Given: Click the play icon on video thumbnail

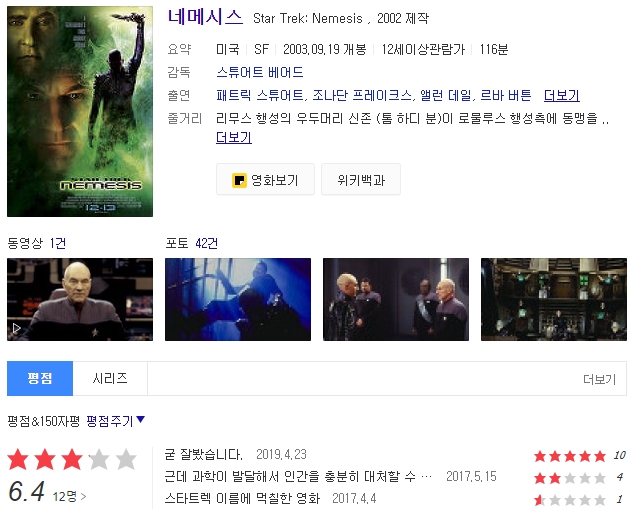Looking at the screenshot, I should point(17,328).
